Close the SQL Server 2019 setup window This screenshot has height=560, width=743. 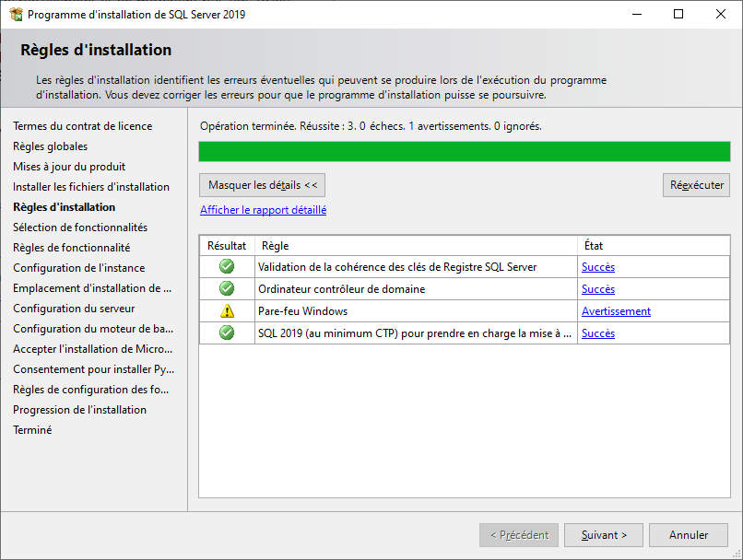tap(720, 14)
